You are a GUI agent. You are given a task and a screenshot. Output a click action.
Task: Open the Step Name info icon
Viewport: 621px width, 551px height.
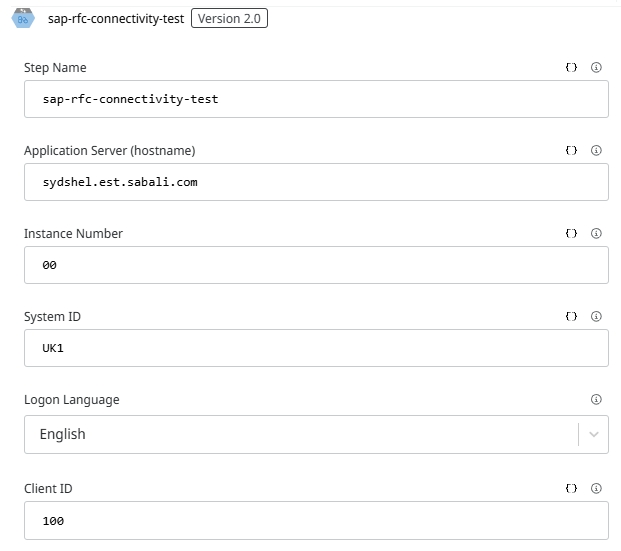tap(596, 68)
